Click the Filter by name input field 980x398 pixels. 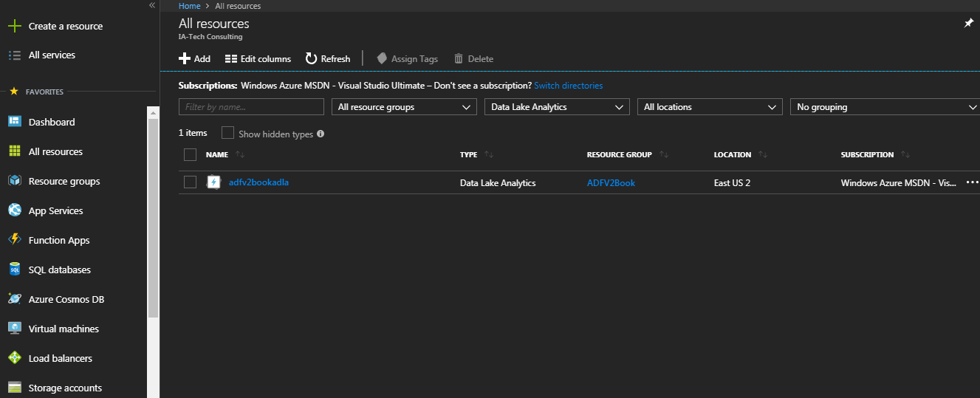tap(251, 107)
